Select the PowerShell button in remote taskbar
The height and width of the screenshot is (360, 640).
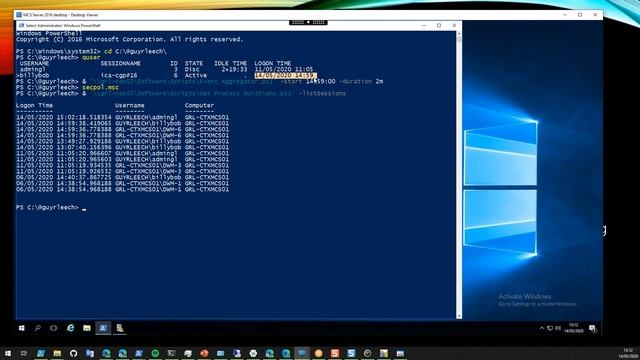coord(103,328)
